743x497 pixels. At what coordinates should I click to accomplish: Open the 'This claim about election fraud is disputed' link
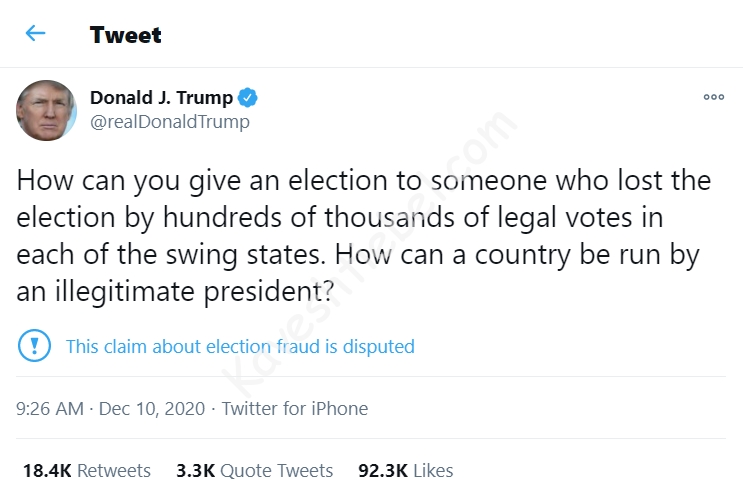(240, 347)
